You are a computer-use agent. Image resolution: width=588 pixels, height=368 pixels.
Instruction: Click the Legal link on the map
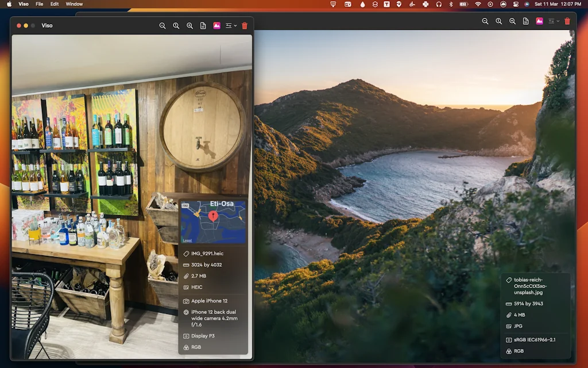[187, 240]
